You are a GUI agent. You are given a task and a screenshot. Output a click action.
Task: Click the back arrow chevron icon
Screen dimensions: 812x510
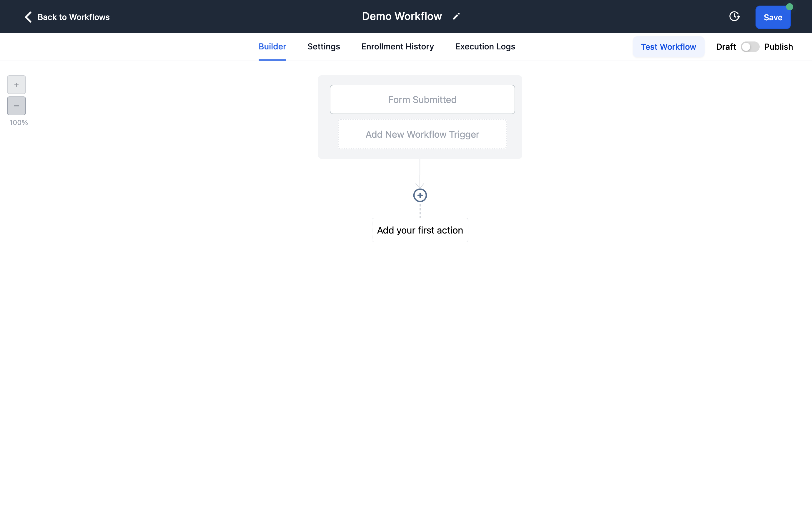tap(28, 17)
